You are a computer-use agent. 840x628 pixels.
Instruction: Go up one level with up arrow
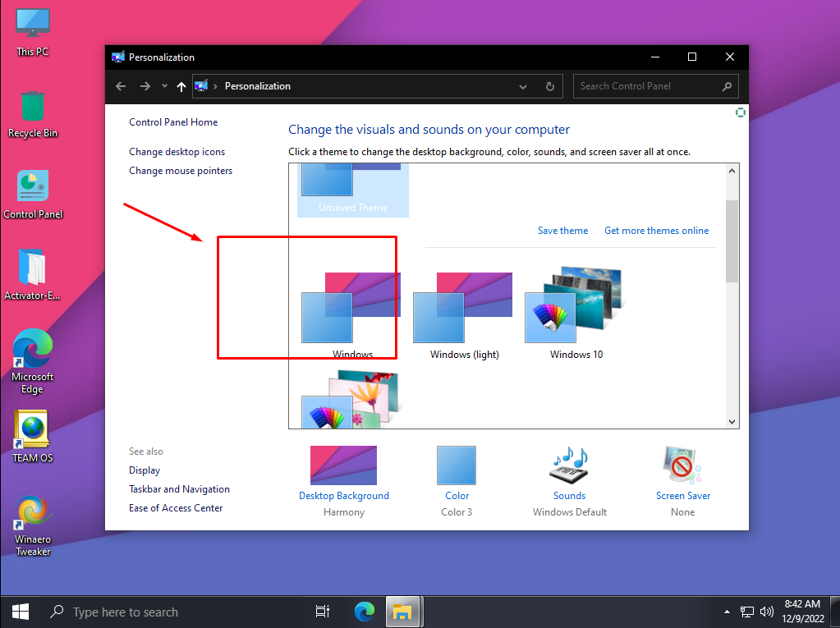tap(181, 86)
